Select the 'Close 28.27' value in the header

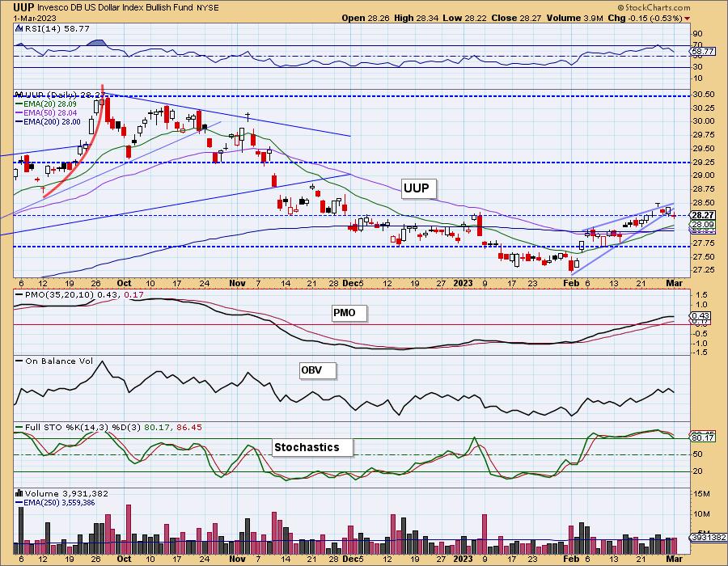[515, 18]
